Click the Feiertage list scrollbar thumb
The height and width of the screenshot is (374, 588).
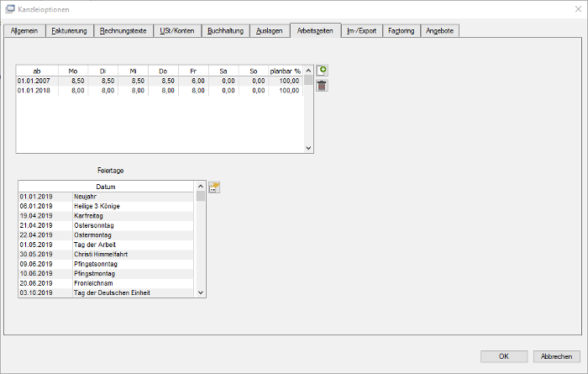pyautogui.click(x=201, y=196)
